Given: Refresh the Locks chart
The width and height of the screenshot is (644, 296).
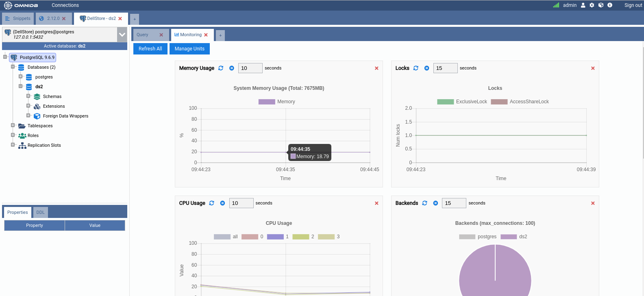Looking at the screenshot, I should pyautogui.click(x=416, y=68).
